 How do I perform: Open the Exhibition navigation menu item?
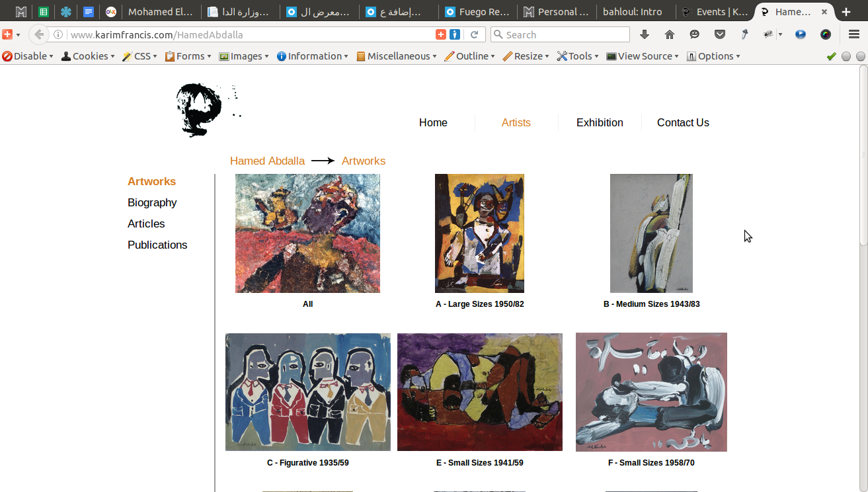pos(600,122)
